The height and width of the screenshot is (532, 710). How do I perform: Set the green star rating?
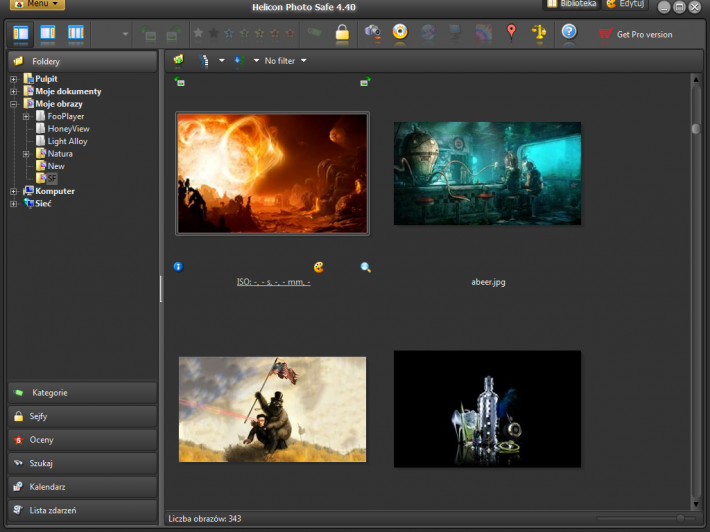coord(245,33)
